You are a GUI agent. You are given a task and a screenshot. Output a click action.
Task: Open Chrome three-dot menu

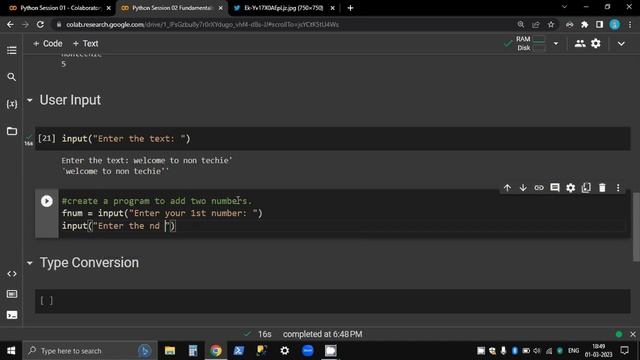tap(630, 24)
